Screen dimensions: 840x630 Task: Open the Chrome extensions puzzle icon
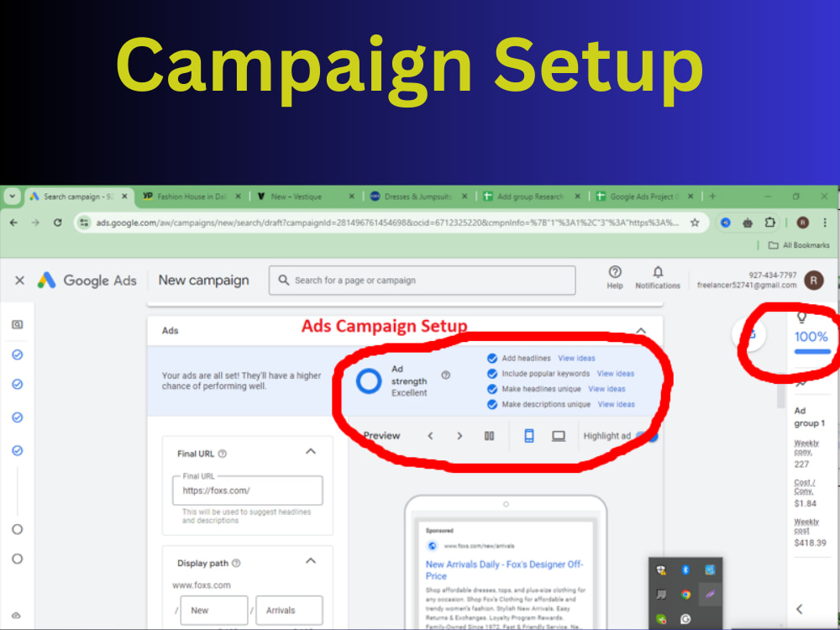[x=769, y=223]
